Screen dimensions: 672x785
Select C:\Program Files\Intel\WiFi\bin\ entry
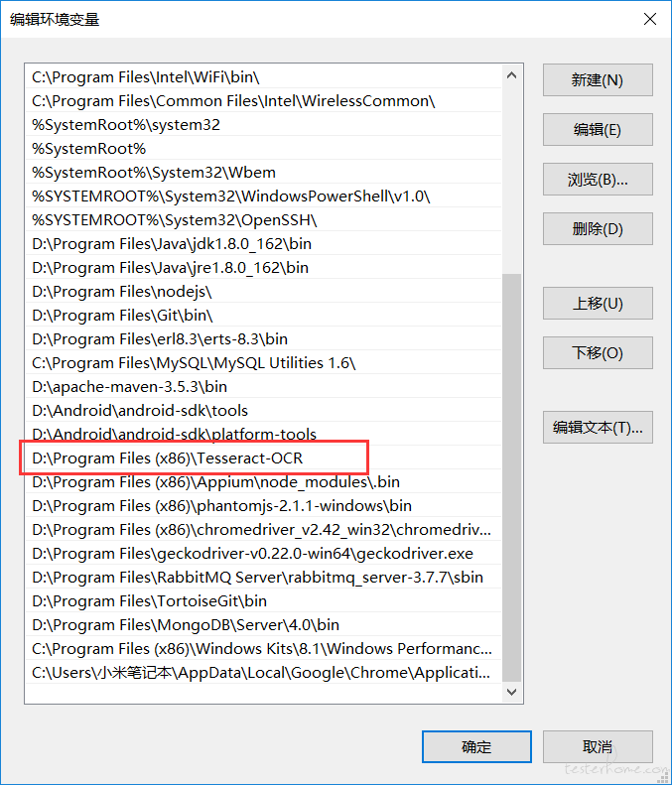click(x=263, y=77)
